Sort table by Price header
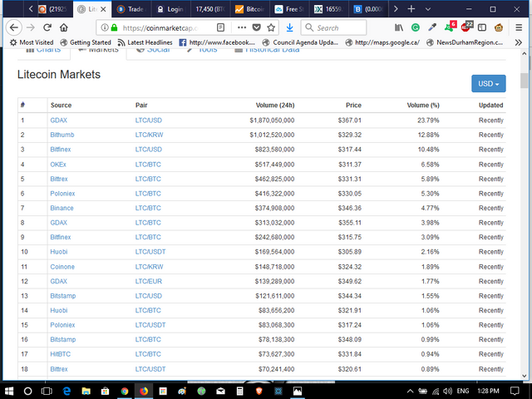The height and width of the screenshot is (399, 532). pos(353,106)
